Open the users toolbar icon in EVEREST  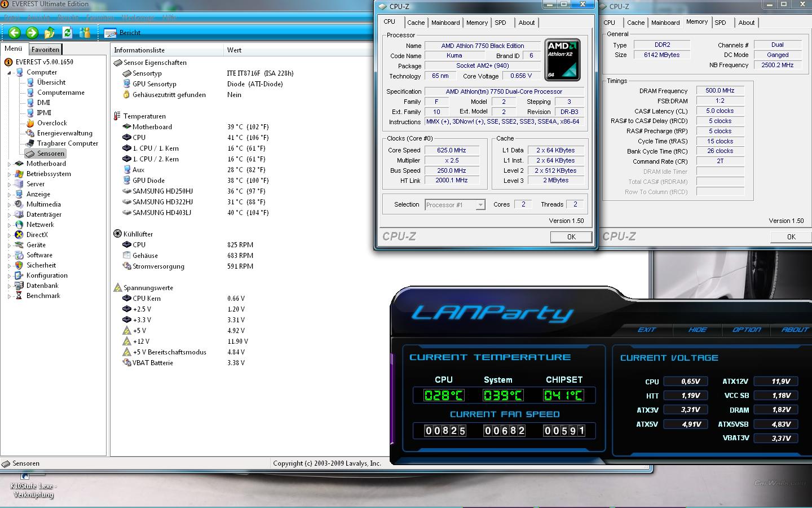tap(85, 32)
